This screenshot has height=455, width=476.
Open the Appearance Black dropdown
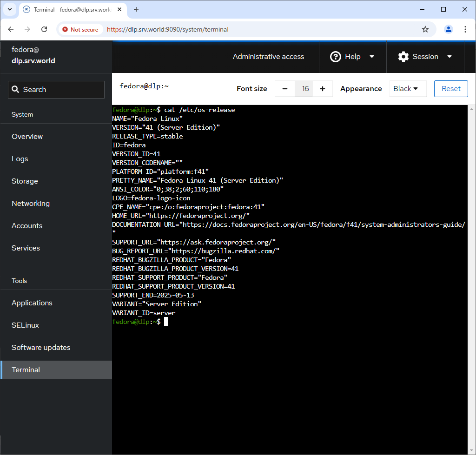[408, 89]
